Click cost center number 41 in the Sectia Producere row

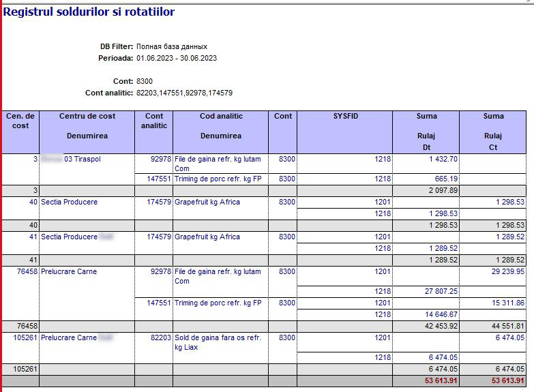pos(33,237)
